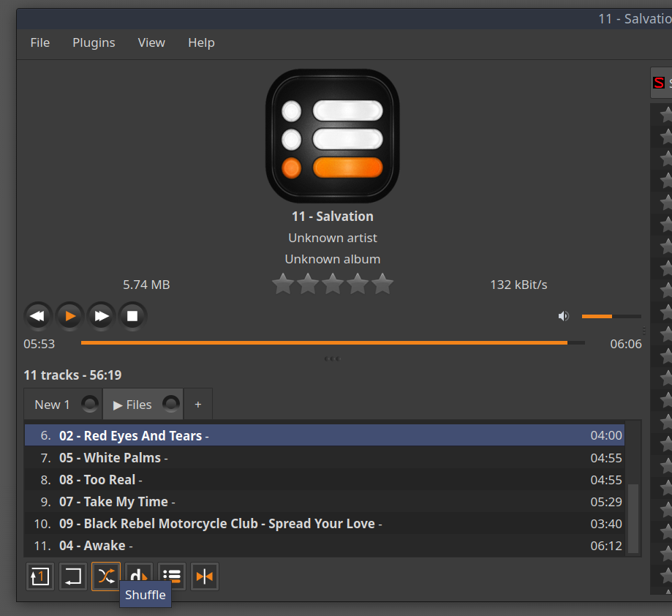Image resolution: width=672 pixels, height=616 pixels.
Task: Open the Plugins menu
Action: [94, 42]
